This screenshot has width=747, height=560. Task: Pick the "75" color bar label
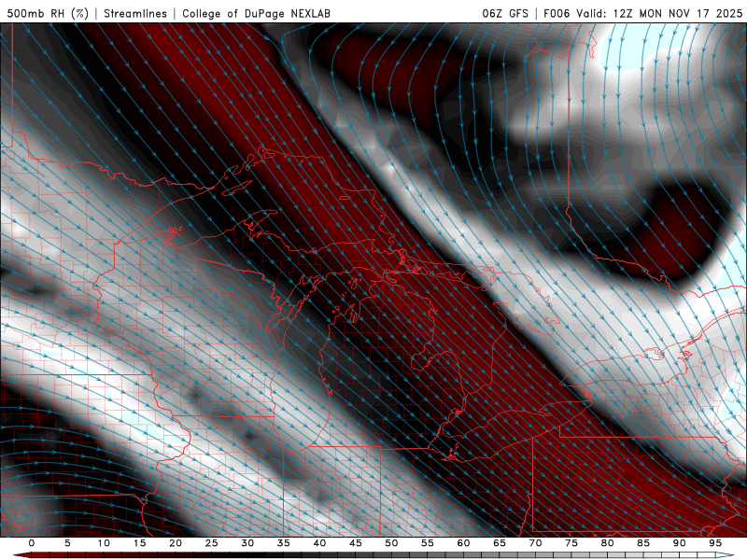click(571, 543)
